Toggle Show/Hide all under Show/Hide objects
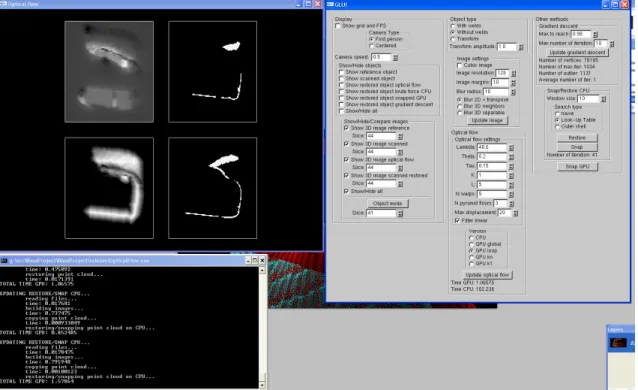 342,111
